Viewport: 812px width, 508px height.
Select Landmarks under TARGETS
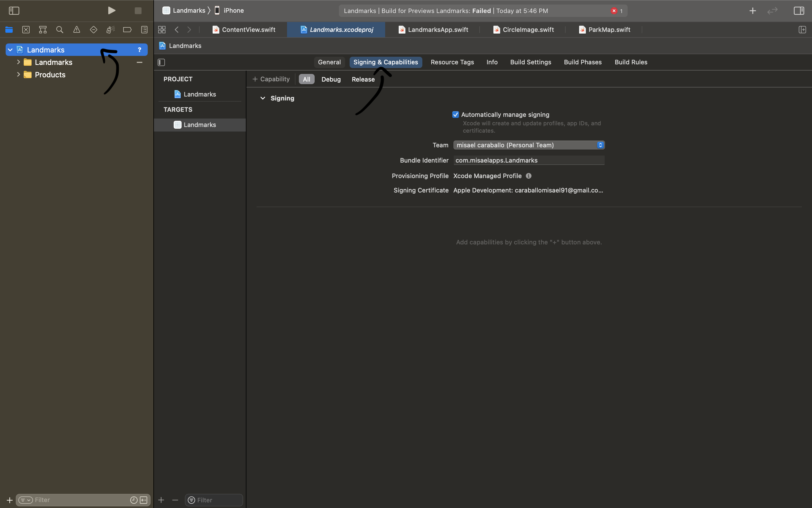point(200,125)
